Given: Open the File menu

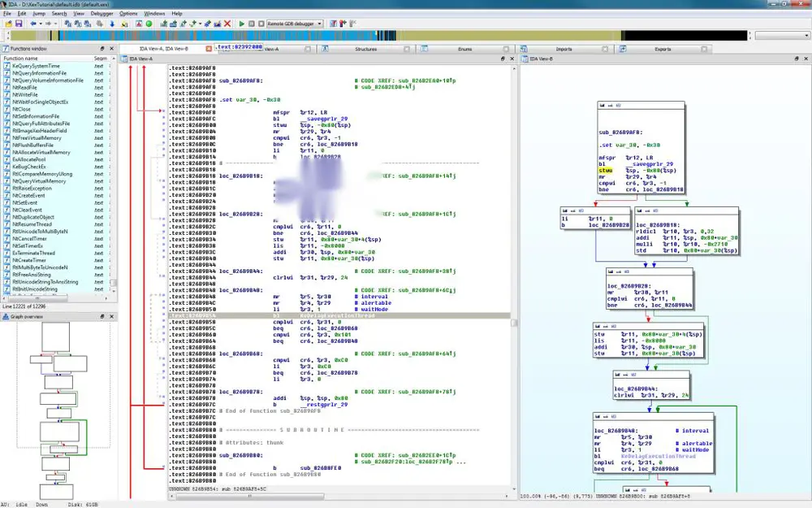Looking at the screenshot, I should point(7,14).
